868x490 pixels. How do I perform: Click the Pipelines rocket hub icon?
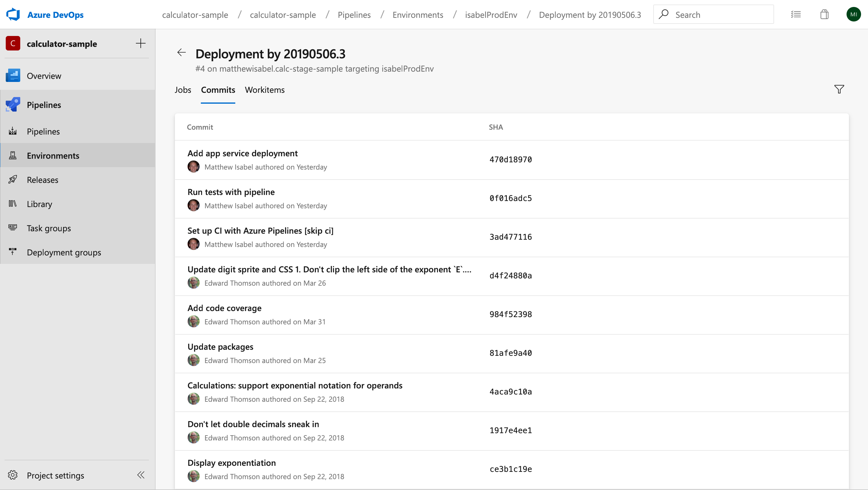13,105
